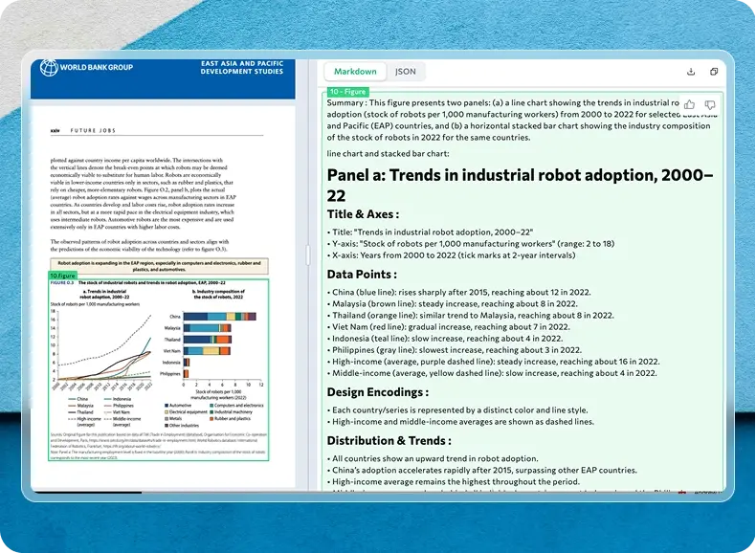Image resolution: width=756 pixels, height=553 pixels.
Task: Switch to the Markdown tab
Action: click(x=355, y=72)
